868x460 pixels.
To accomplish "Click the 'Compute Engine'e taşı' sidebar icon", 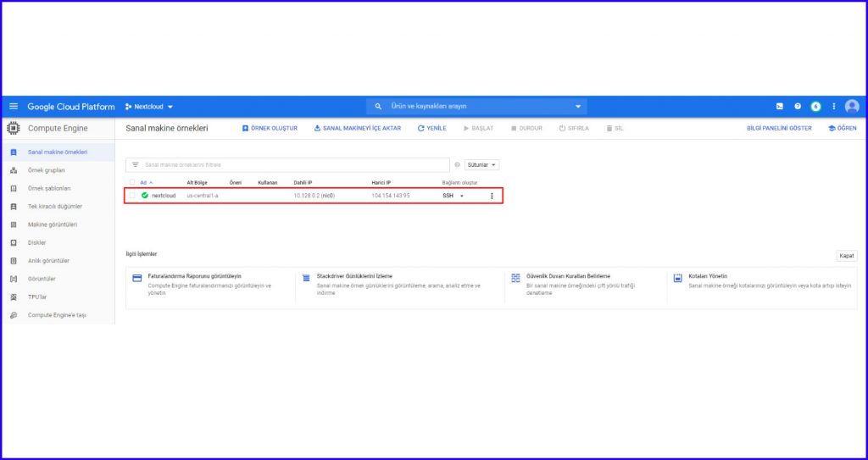I will [x=14, y=315].
